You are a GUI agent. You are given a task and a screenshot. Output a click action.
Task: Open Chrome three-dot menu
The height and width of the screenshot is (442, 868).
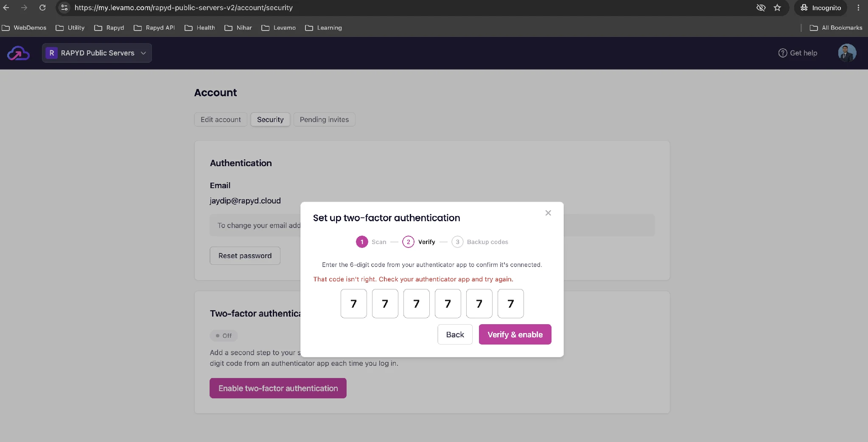pos(858,8)
